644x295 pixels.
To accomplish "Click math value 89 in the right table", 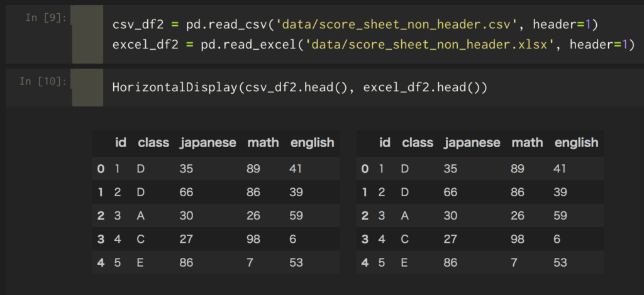I will [x=518, y=169].
